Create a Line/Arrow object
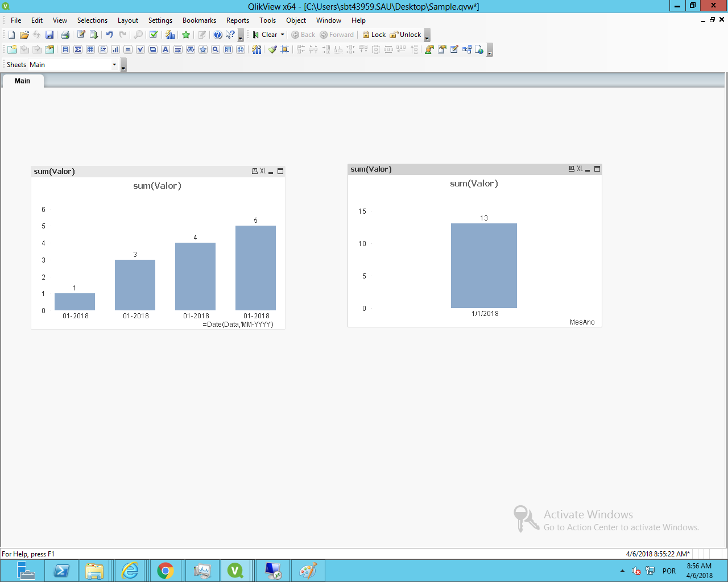This screenshot has width=728, height=582. point(178,49)
